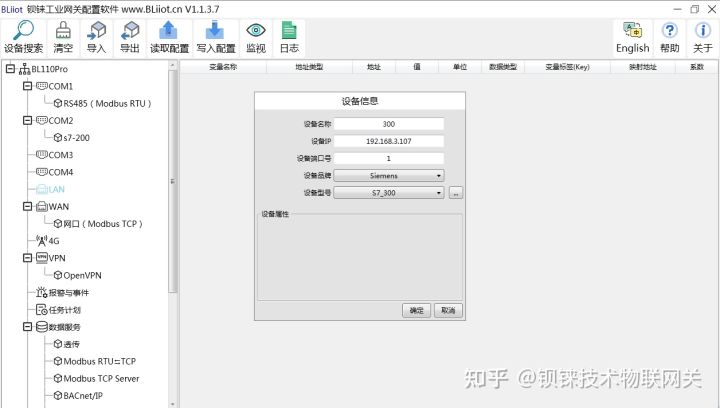Click the device IP field 192.168.3.107
Screen dimensions: 720x408
[389, 141]
